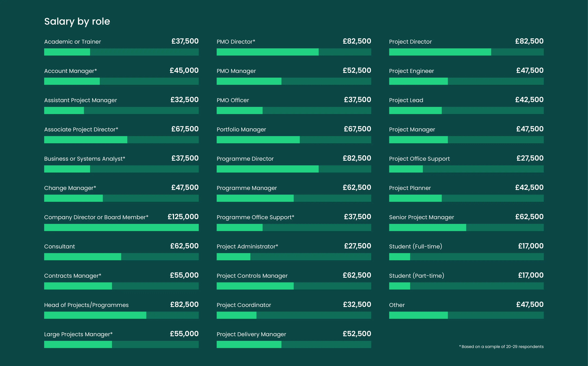Click the Large Projects Manager salary bar
Screen dimensions: 588x366
point(121,344)
